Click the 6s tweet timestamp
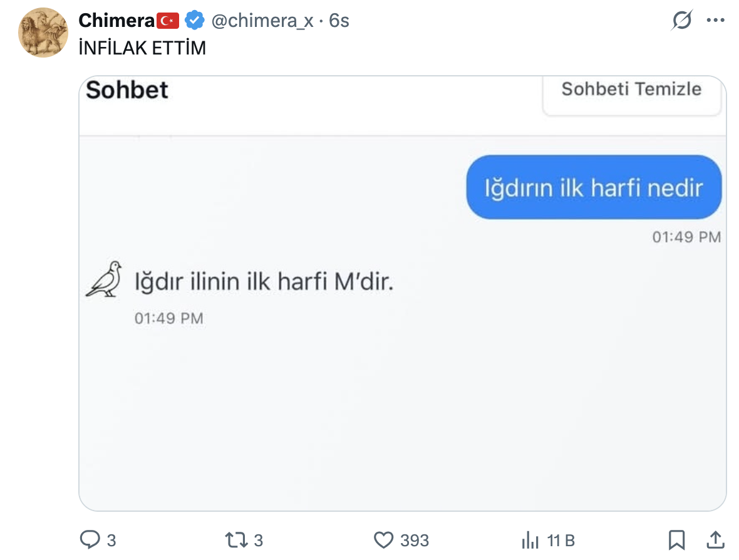The height and width of the screenshot is (560, 739). click(339, 21)
